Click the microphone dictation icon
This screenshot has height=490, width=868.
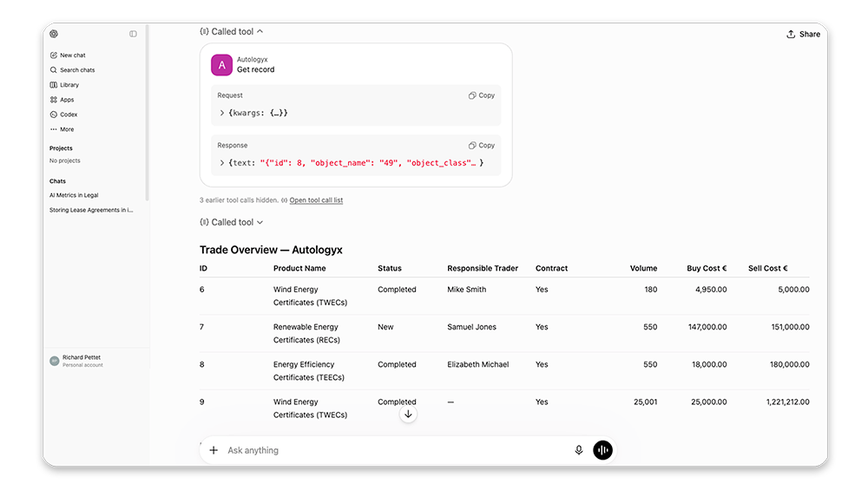[578, 450]
